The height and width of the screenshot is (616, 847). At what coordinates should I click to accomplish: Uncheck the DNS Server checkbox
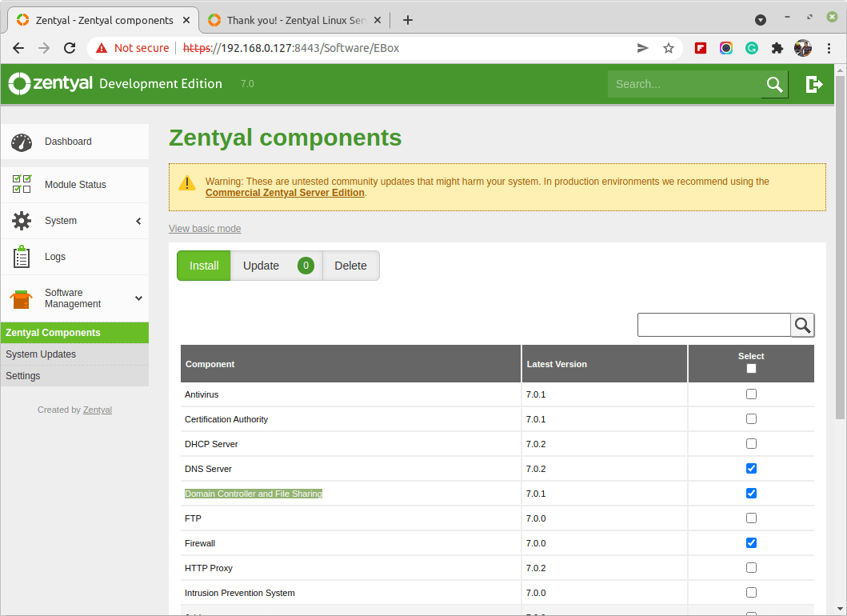(751, 469)
